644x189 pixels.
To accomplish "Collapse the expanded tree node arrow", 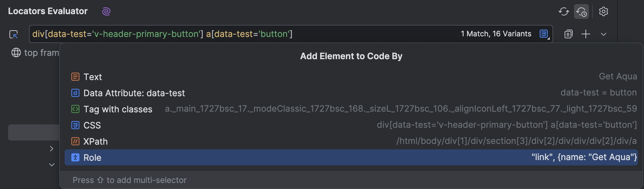I will pyautogui.click(x=51, y=165).
